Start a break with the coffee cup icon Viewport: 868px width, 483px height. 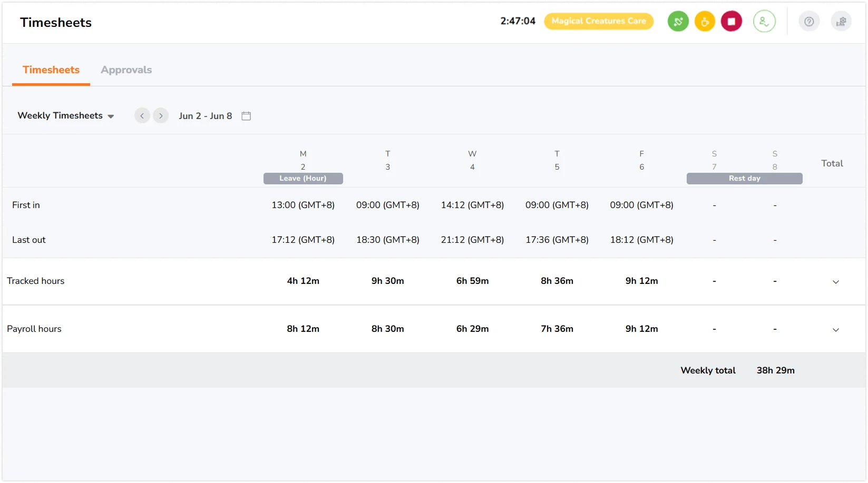tap(705, 22)
